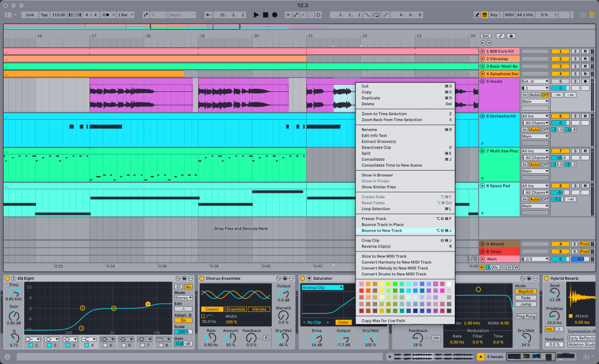The image size is (599, 364).
Task: Click Crop Clip menu entry
Action: pos(405,240)
